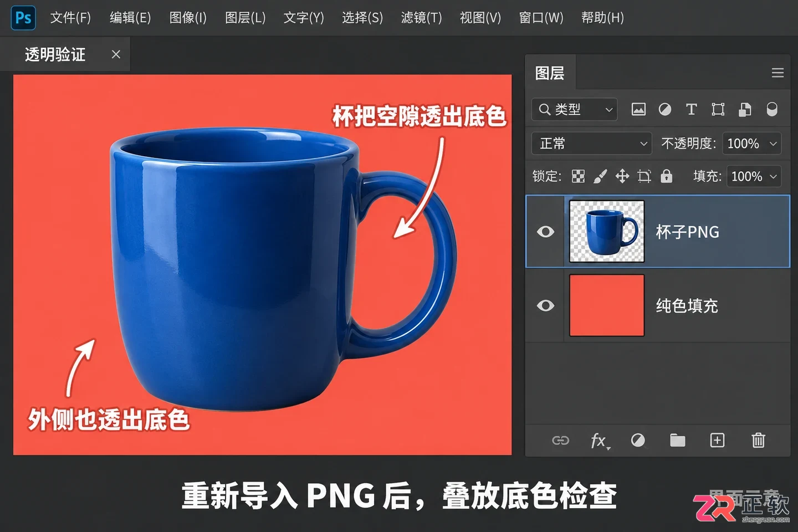Open the 文件(F) menu
The image size is (798, 532).
click(70, 18)
